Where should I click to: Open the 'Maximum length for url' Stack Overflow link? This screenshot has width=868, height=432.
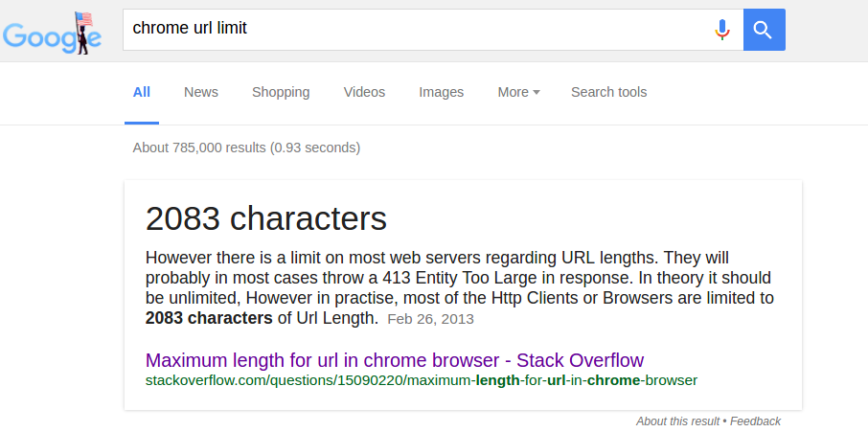[x=394, y=360]
